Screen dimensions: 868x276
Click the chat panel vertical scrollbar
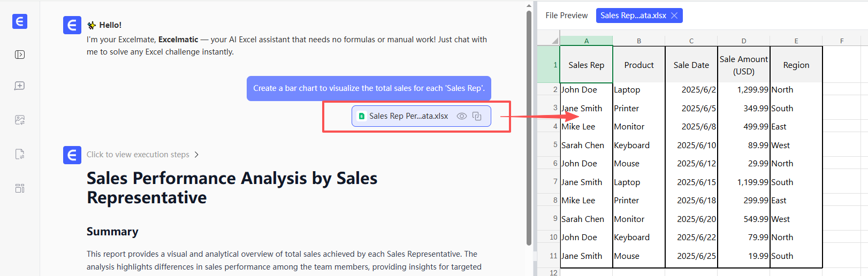click(x=529, y=128)
